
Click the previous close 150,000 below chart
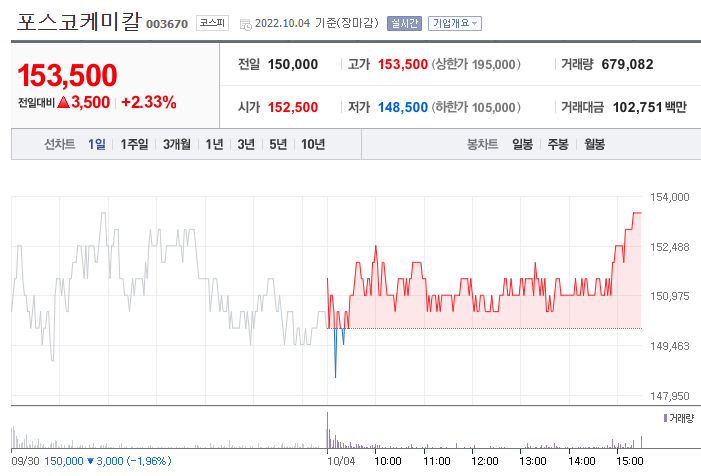[x=64, y=461]
